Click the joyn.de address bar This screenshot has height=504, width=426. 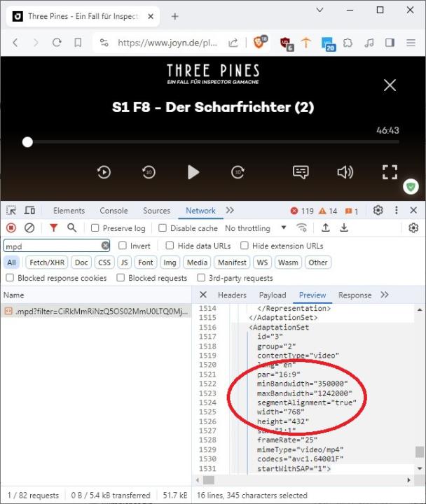(x=167, y=43)
